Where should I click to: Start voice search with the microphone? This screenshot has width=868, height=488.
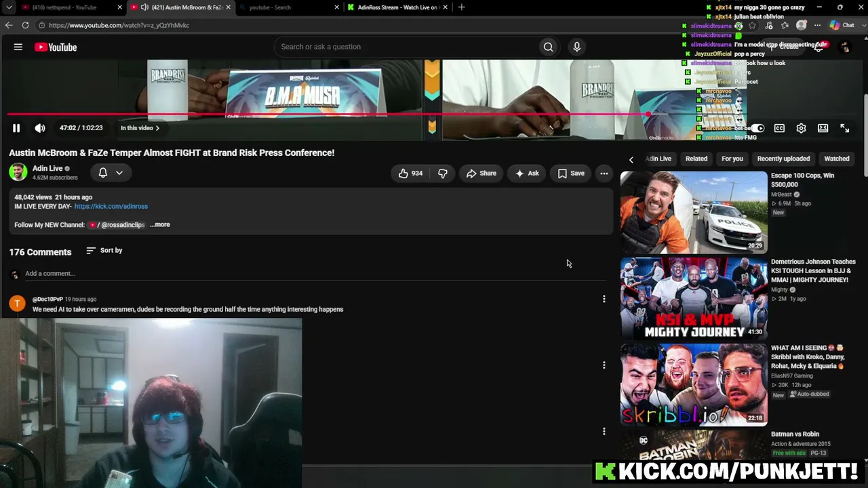pyautogui.click(x=576, y=47)
